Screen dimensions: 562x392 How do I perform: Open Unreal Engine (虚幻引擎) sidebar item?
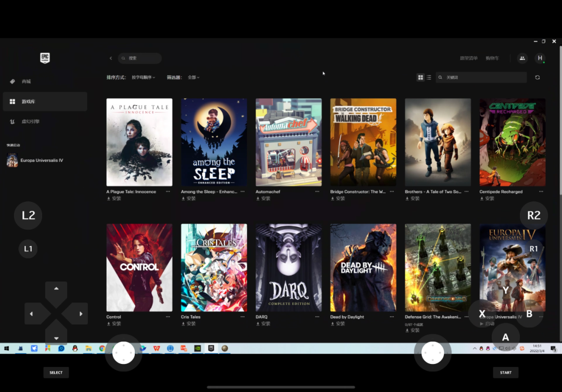(45, 121)
